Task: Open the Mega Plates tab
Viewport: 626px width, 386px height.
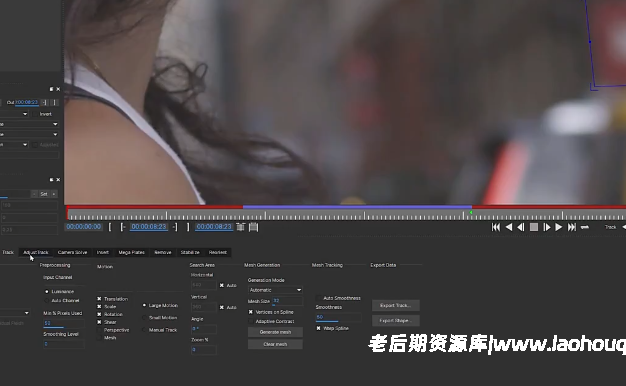Action: click(131, 252)
